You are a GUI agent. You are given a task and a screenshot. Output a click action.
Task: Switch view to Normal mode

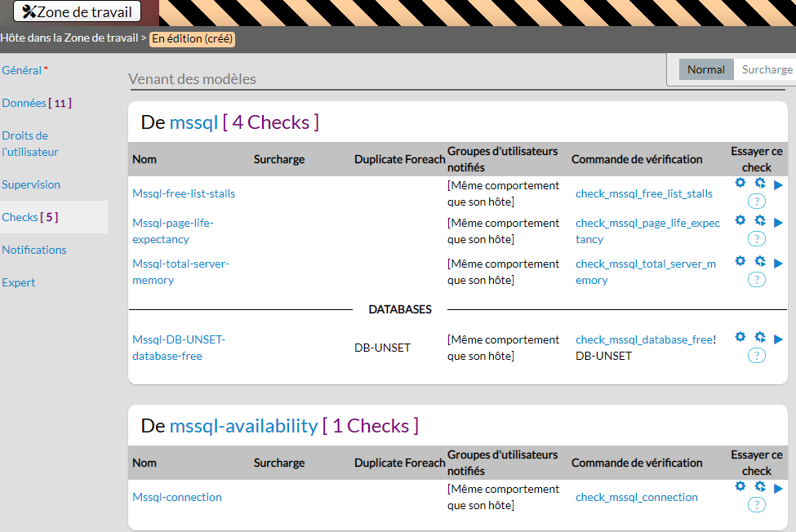[x=705, y=69]
